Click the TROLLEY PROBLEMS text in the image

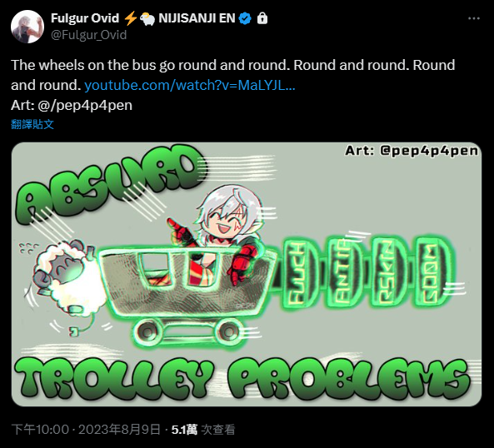click(243, 378)
